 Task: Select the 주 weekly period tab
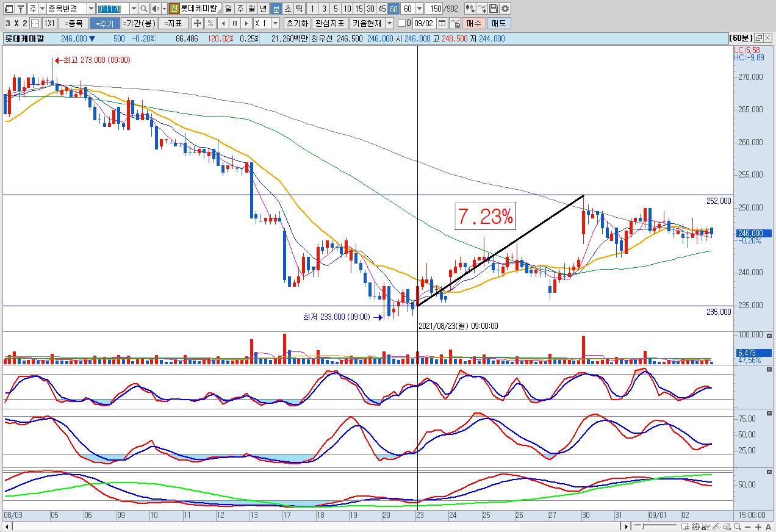tap(240, 9)
